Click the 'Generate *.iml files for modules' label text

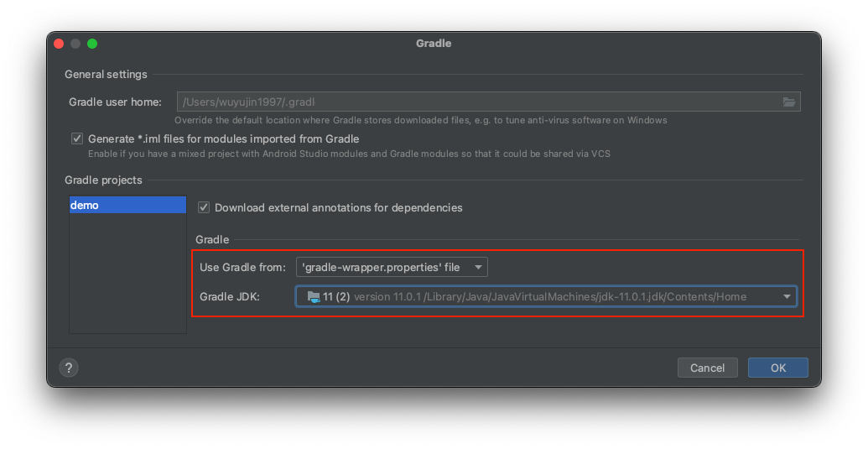pyautogui.click(x=224, y=139)
